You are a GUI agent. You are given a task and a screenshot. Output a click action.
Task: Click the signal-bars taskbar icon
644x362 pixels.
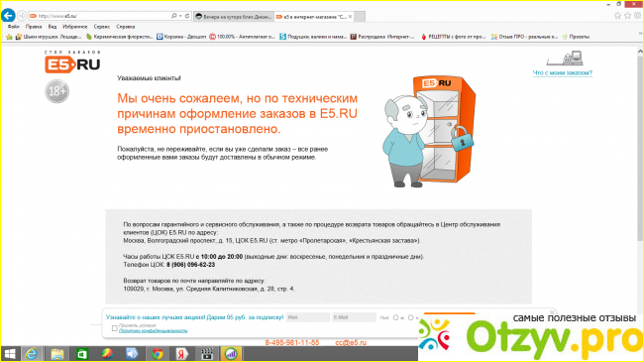click(x=231, y=354)
